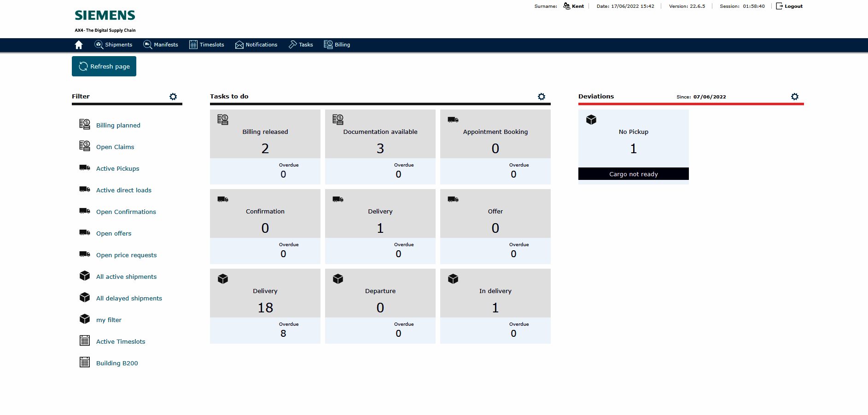Click the Logout button
The width and height of the screenshot is (868, 415).
pos(789,6)
